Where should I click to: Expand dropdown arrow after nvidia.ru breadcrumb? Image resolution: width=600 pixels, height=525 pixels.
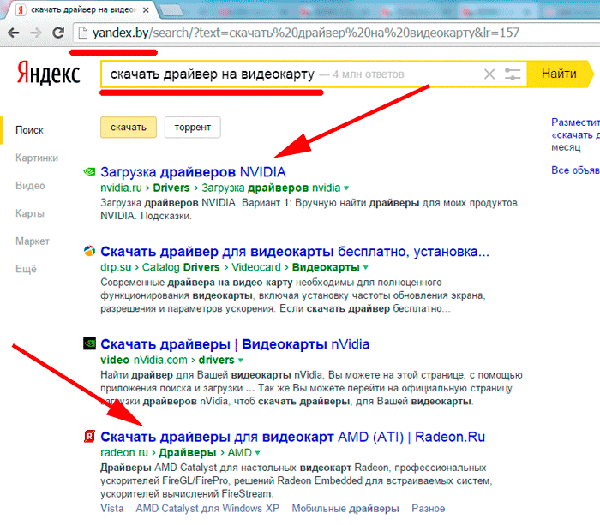(x=346, y=188)
